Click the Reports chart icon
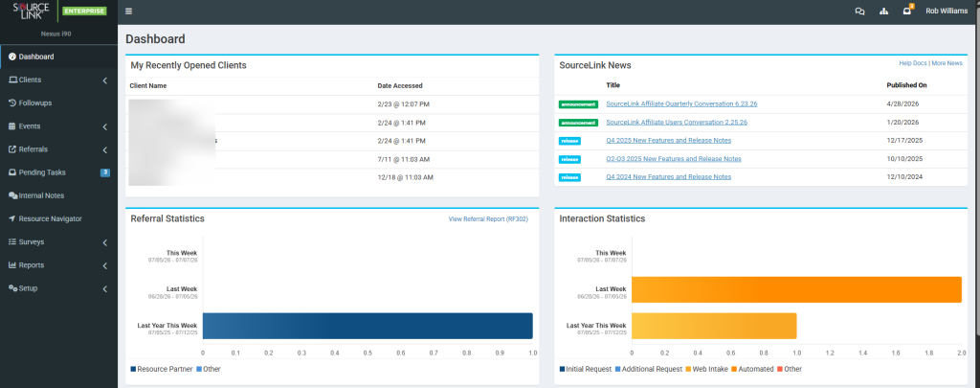Image resolution: width=980 pixels, height=388 pixels. (x=12, y=265)
